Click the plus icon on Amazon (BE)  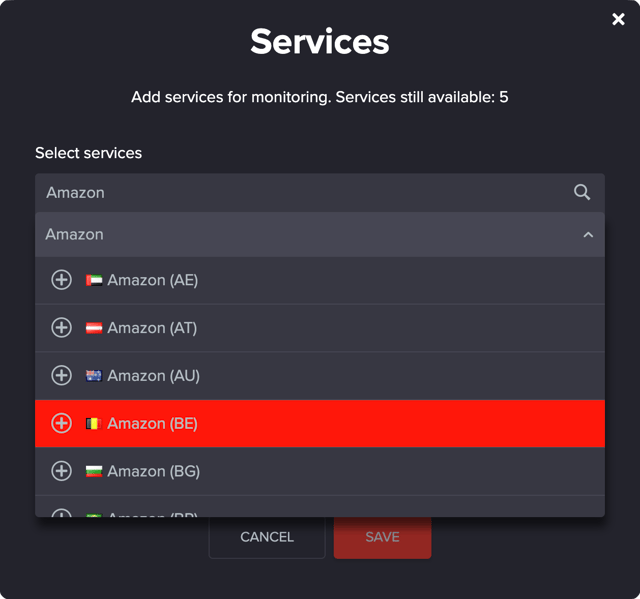[61, 424]
